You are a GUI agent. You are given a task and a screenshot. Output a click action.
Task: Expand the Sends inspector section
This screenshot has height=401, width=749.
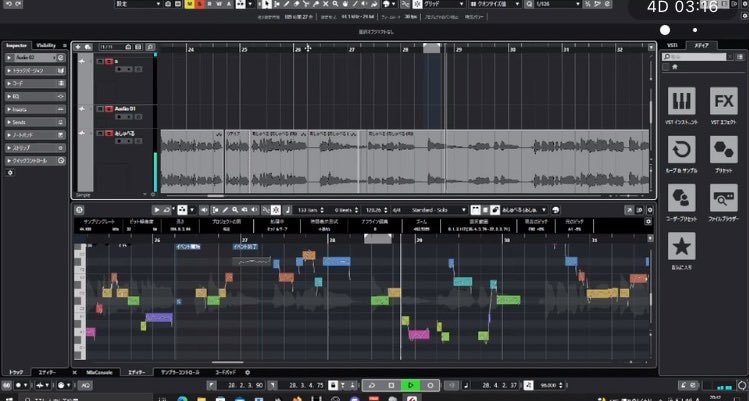pos(35,122)
